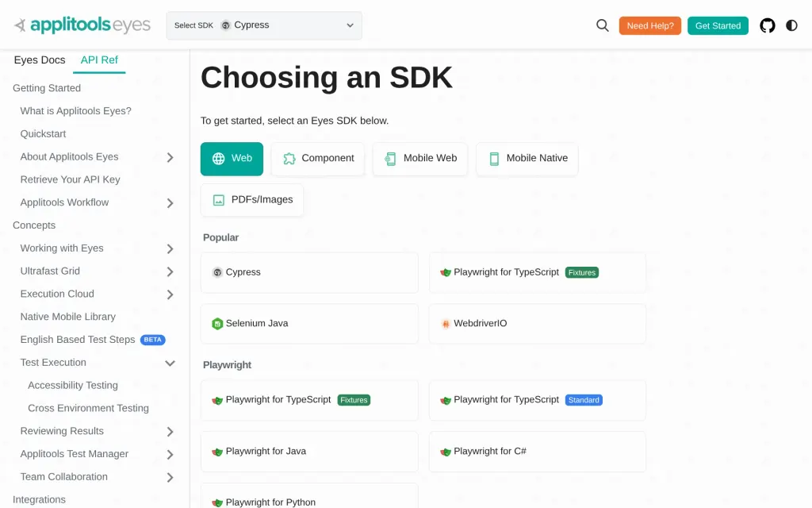Screen dimensions: 812x508
Task: Switch to the Eyes Docs tab
Action: click(40, 60)
